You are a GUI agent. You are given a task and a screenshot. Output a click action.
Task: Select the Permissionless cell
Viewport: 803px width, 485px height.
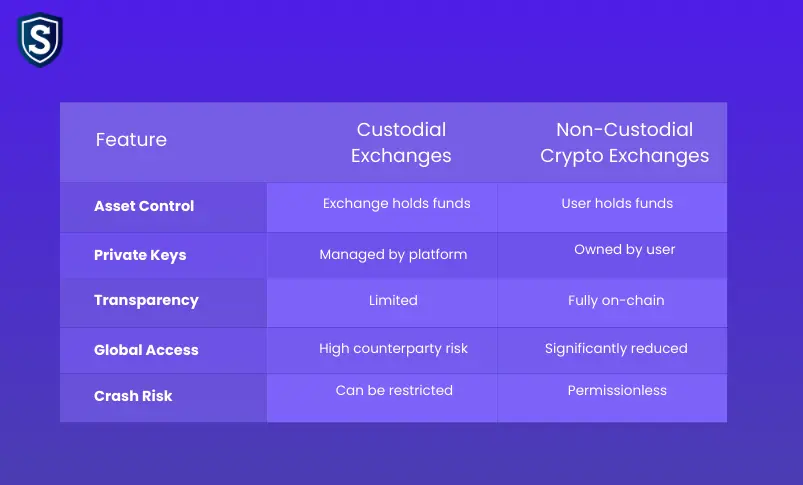tap(617, 390)
